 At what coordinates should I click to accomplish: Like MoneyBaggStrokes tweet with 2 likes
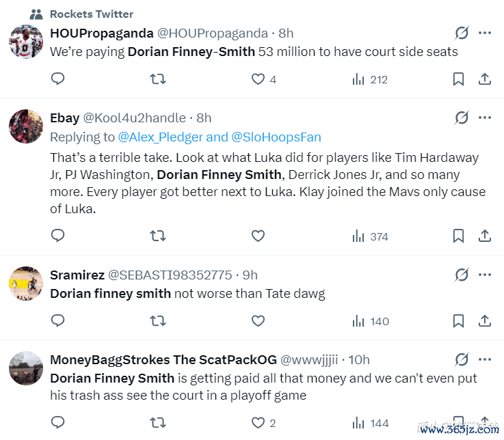coord(258,424)
